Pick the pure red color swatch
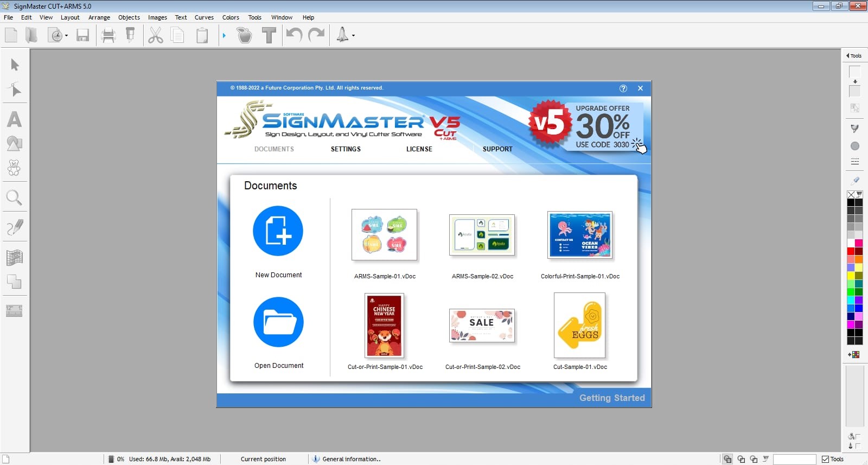 click(851, 251)
